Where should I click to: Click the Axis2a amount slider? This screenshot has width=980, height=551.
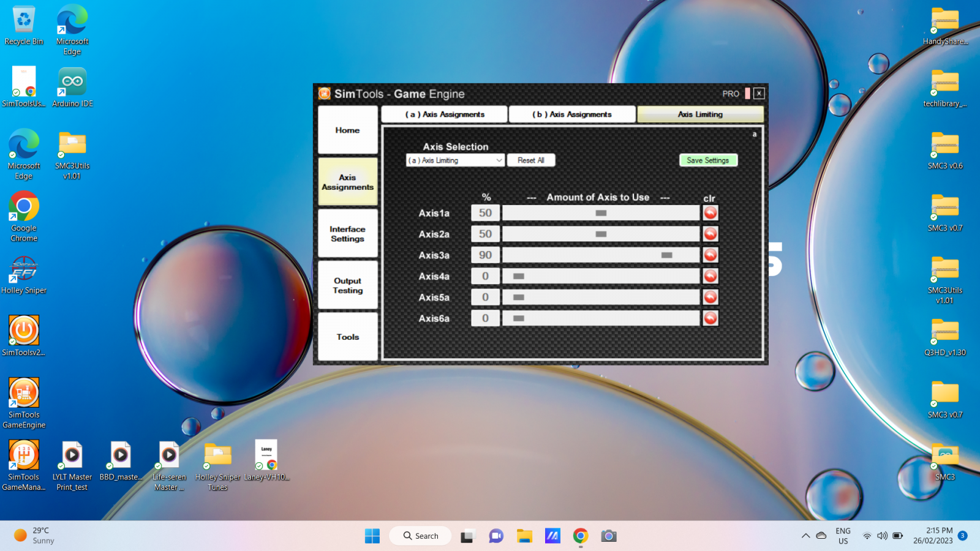pyautogui.click(x=601, y=234)
